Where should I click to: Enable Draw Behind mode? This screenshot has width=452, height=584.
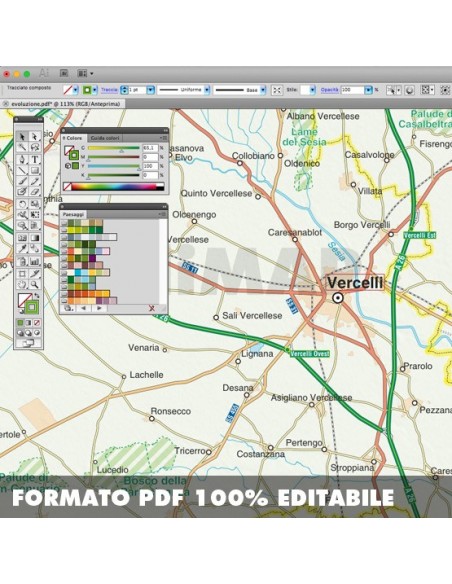29,333
